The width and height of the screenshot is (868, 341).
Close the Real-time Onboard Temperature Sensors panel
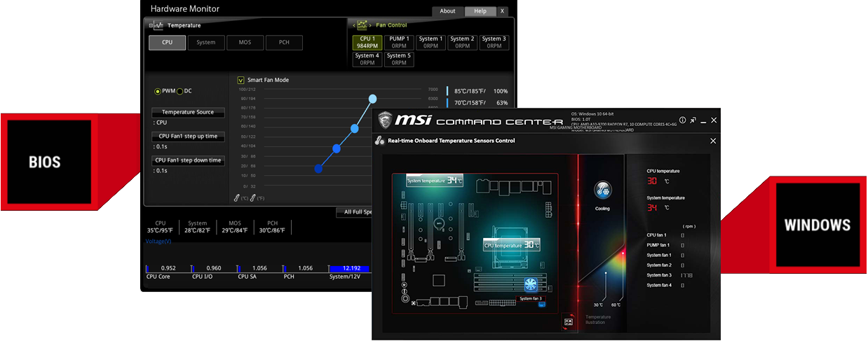pos(713,141)
